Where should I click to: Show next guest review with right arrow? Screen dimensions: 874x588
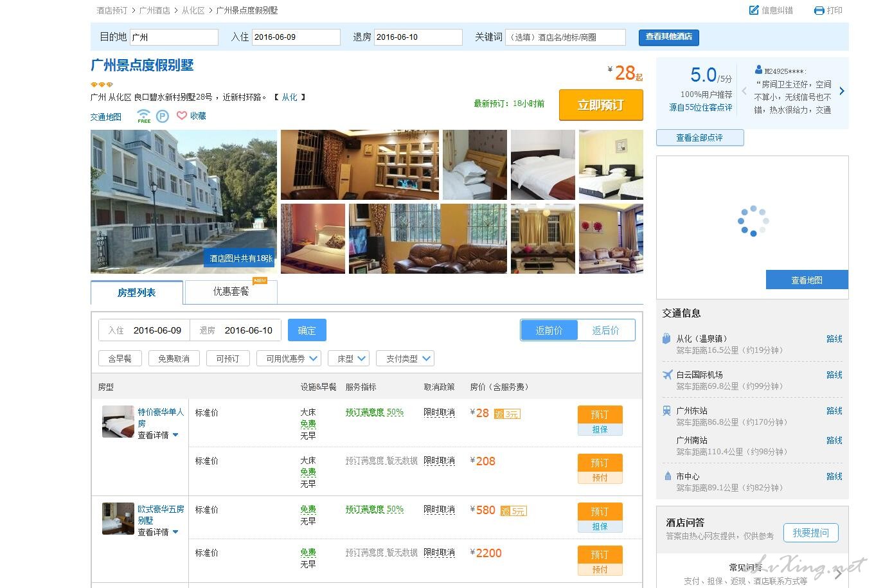click(x=842, y=91)
